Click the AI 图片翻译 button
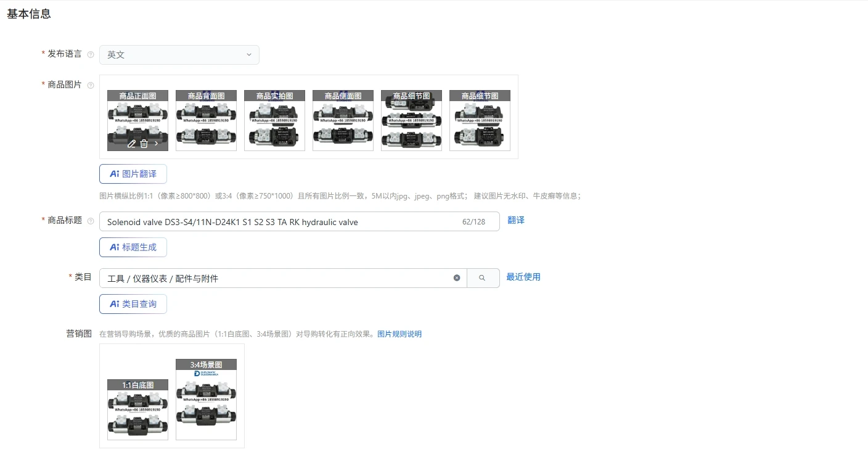The width and height of the screenshot is (868, 452). (133, 174)
